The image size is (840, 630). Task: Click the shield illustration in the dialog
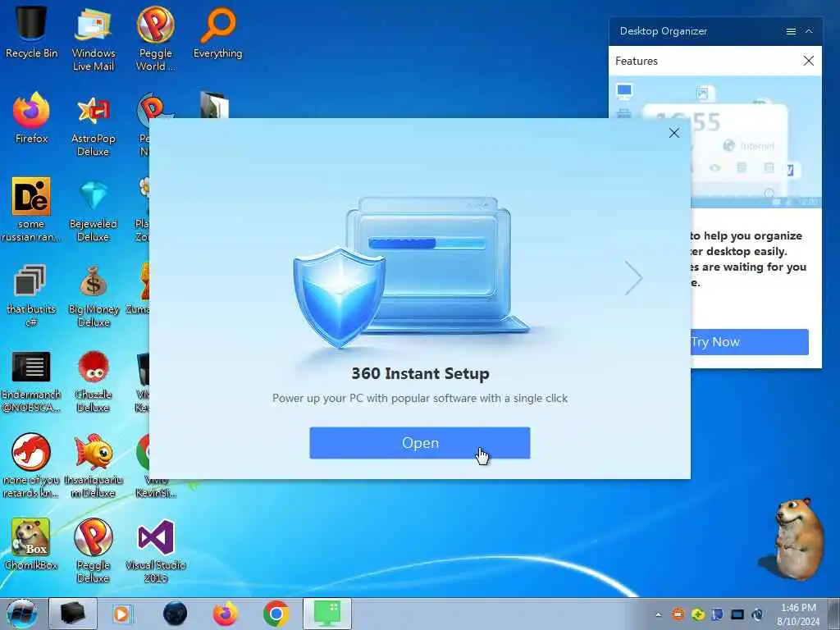click(x=339, y=297)
